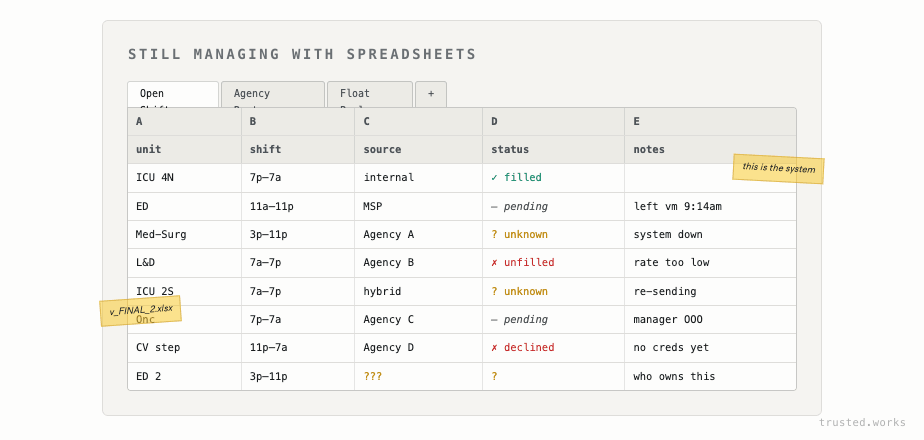Select the 'L&D' unit cell

click(184, 263)
